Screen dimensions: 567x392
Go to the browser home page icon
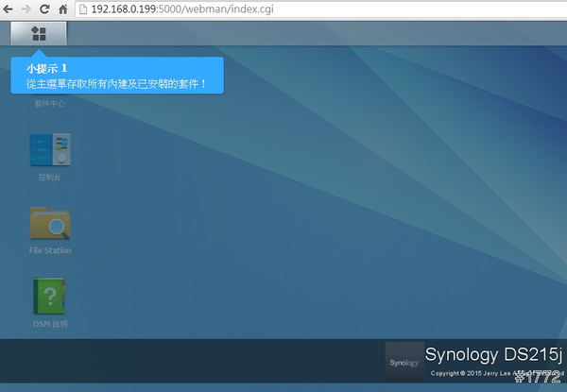click(x=62, y=9)
